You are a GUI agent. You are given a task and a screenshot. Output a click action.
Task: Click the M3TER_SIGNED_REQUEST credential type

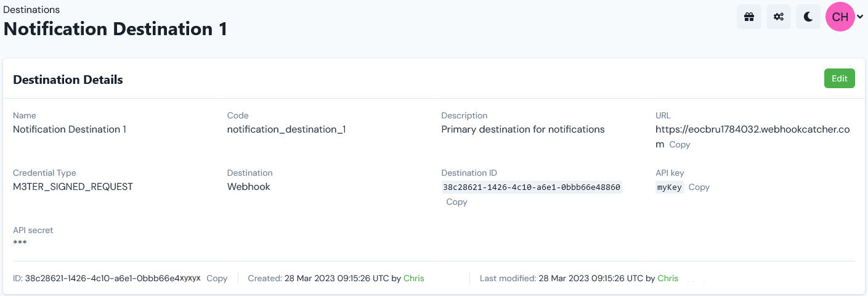point(73,186)
